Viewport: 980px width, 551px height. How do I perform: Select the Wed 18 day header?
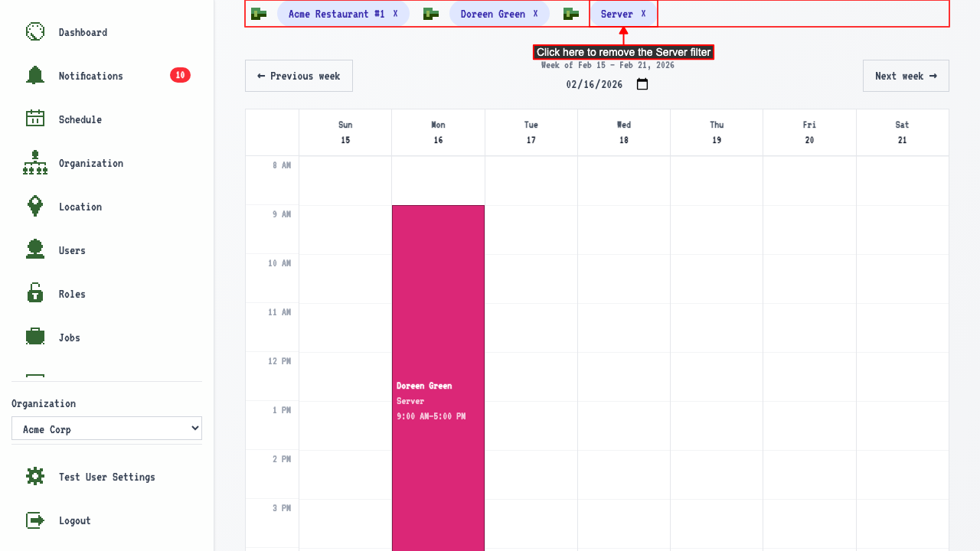pyautogui.click(x=624, y=132)
